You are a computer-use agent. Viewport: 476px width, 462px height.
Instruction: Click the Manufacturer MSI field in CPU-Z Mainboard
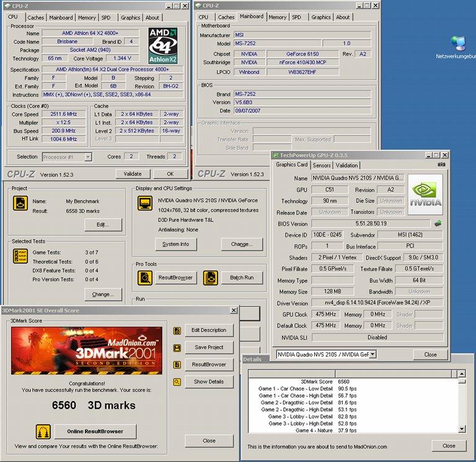click(302, 35)
